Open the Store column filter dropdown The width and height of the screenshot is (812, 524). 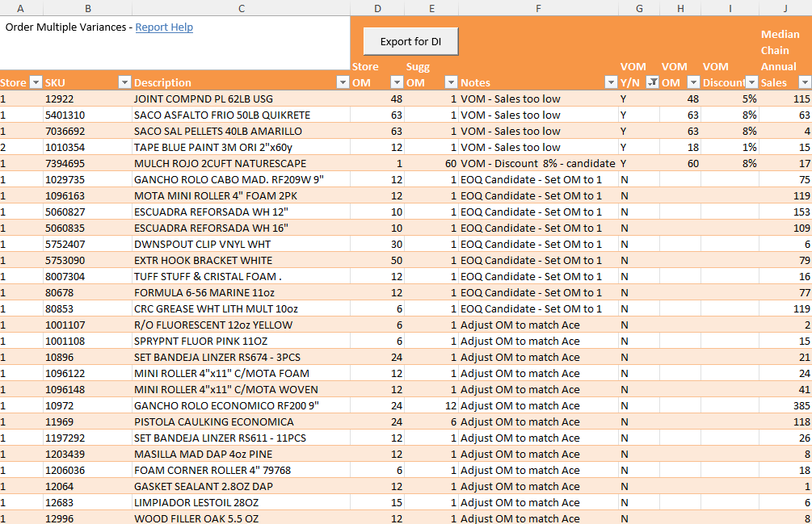36,82
